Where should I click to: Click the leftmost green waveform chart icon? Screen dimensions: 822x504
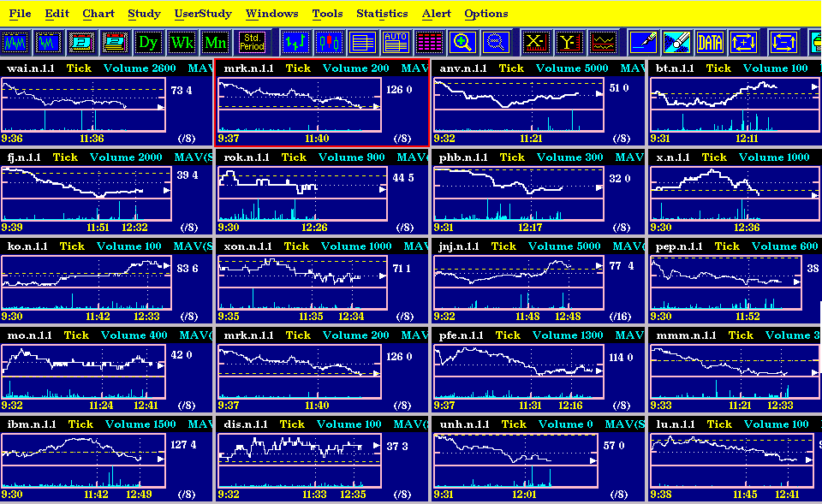[15, 43]
